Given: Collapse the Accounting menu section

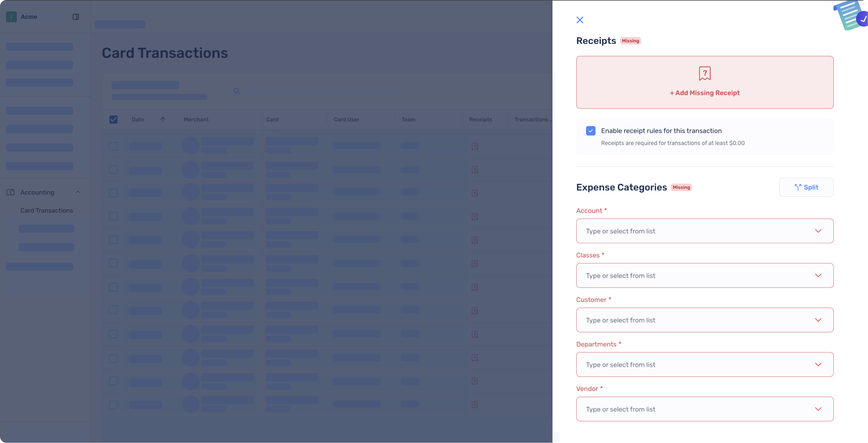Looking at the screenshot, I should click(x=78, y=192).
